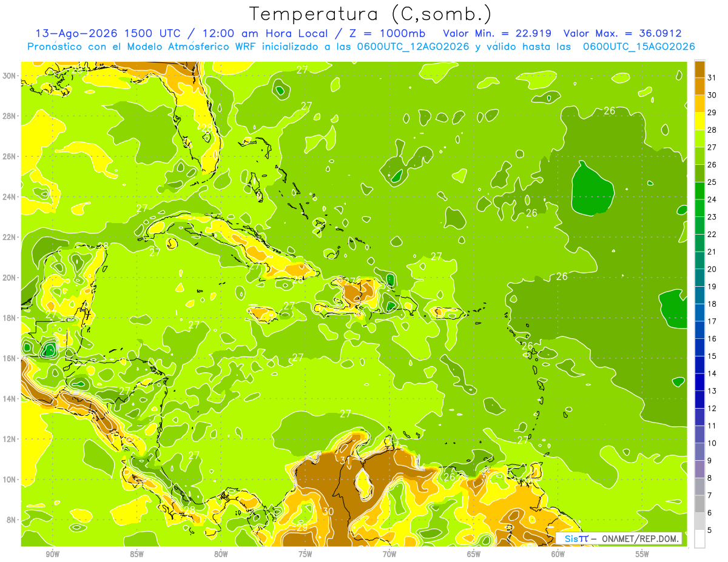Click the 65W longitude axis label

click(474, 554)
